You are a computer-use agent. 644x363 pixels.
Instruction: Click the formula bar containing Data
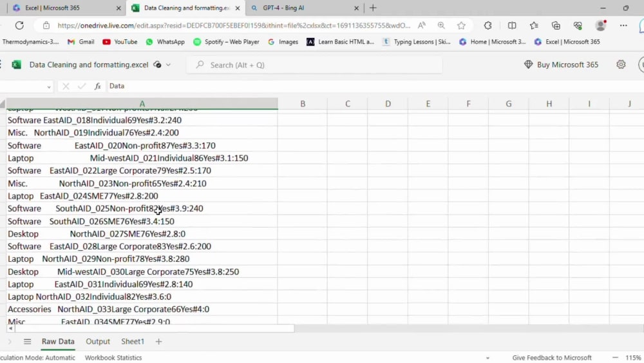coord(374,86)
